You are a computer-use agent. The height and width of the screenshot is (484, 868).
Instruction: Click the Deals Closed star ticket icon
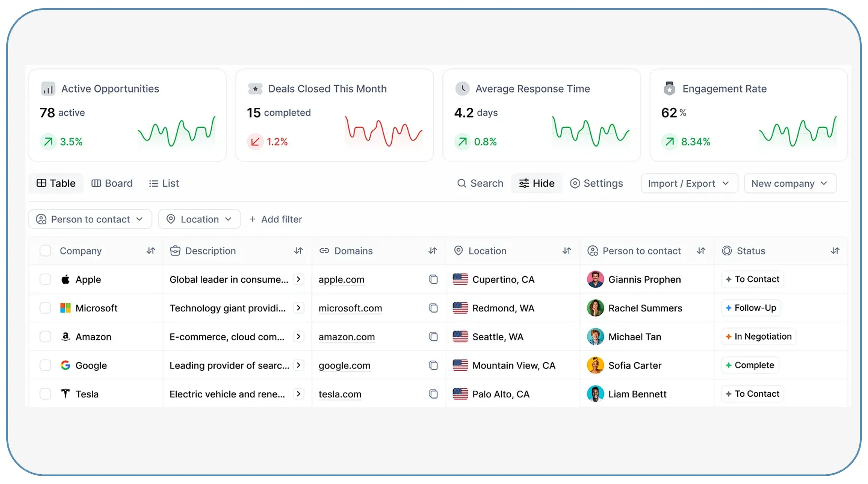click(255, 89)
